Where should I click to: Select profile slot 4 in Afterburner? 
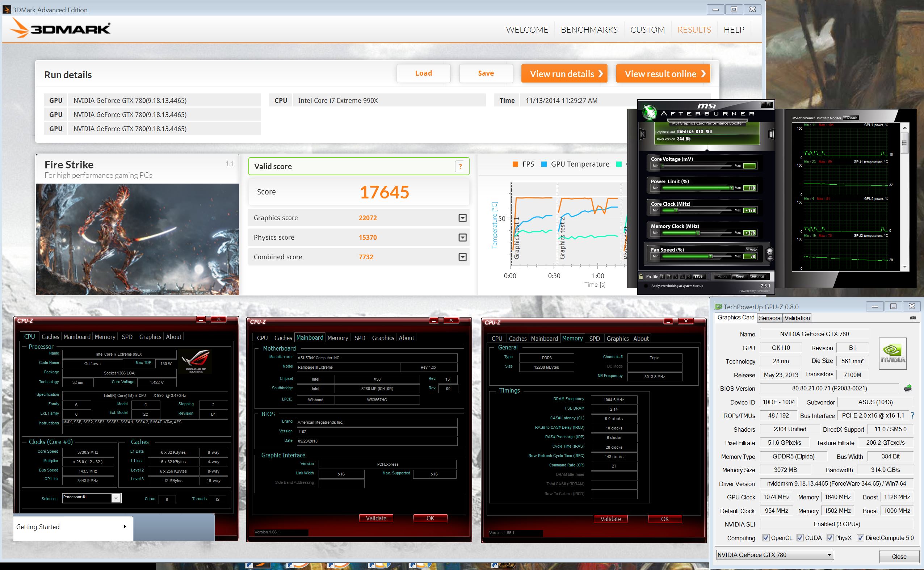(x=682, y=277)
